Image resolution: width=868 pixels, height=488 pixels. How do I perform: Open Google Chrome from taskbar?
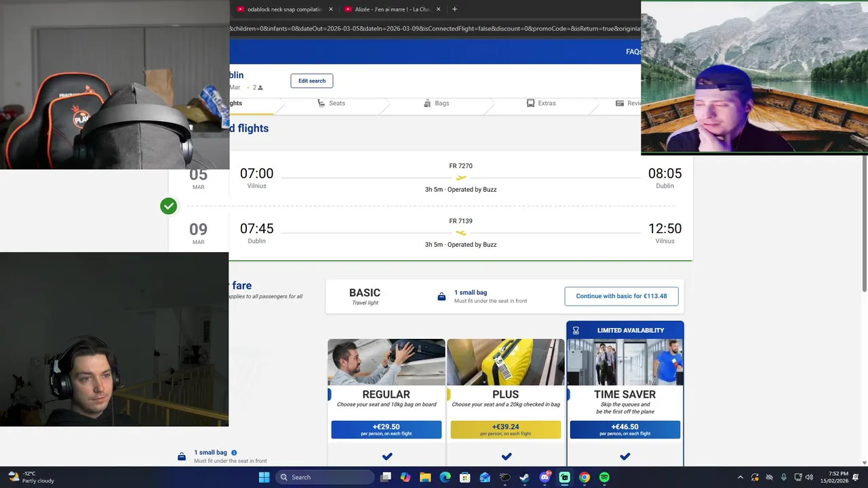pyautogui.click(x=585, y=477)
